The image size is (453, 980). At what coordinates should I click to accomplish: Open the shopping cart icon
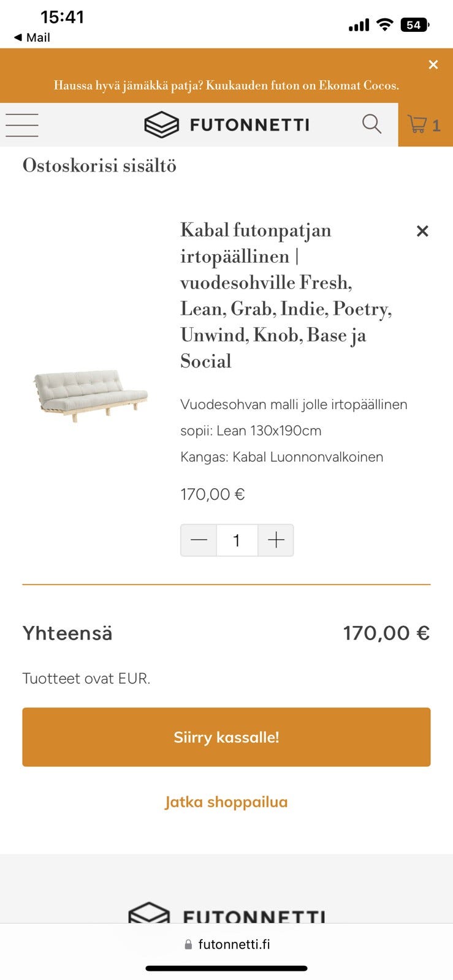[425, 125]
